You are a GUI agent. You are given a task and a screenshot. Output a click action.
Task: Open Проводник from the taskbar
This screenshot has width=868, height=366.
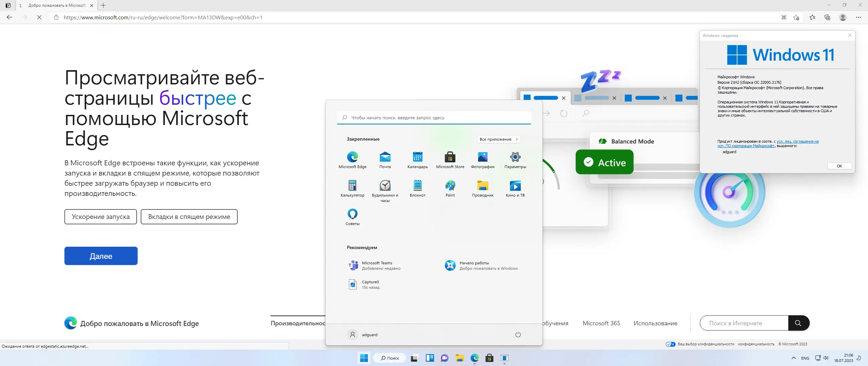(x=459, y=358)
